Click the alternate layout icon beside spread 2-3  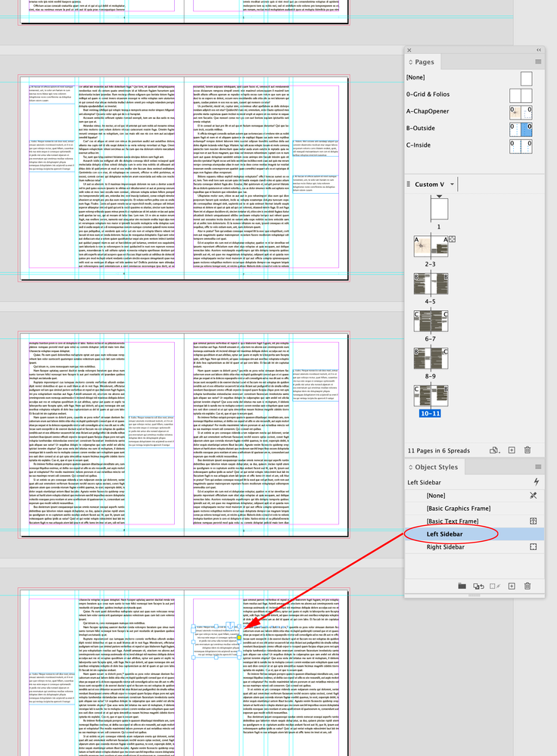453,239
